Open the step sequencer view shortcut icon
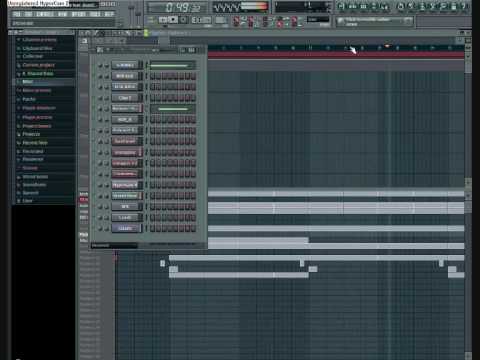This screenshot has height=360, width=480. click(352, 6)
